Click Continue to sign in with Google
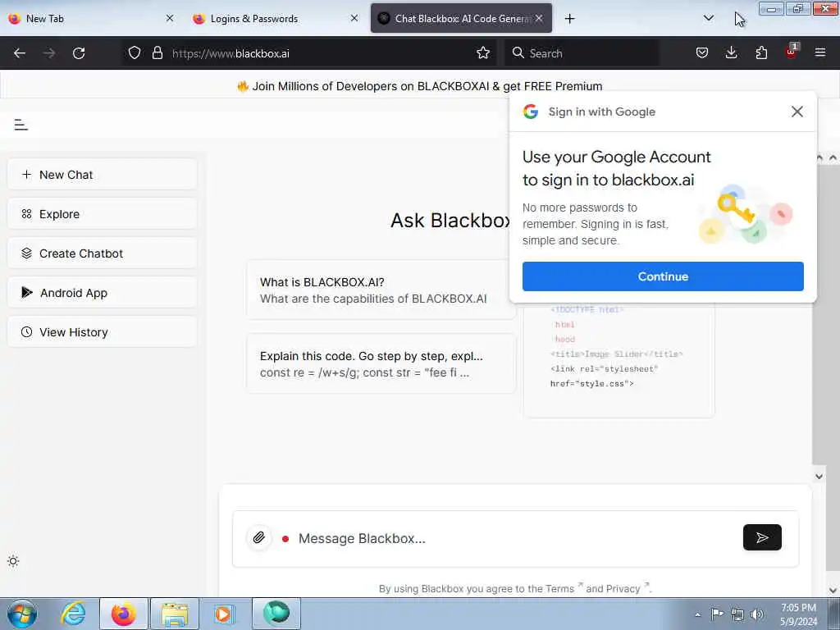 (x=663, y=276)
